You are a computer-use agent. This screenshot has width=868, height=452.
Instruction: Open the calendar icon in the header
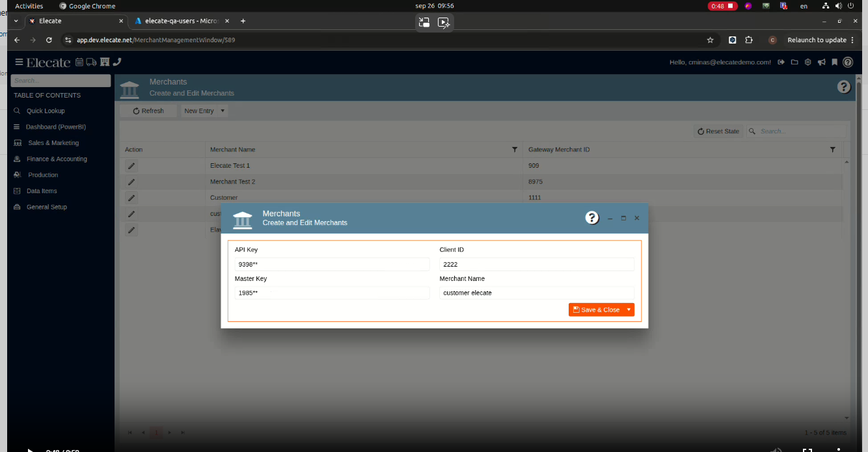pyautogui.click(x=79, y=62)
